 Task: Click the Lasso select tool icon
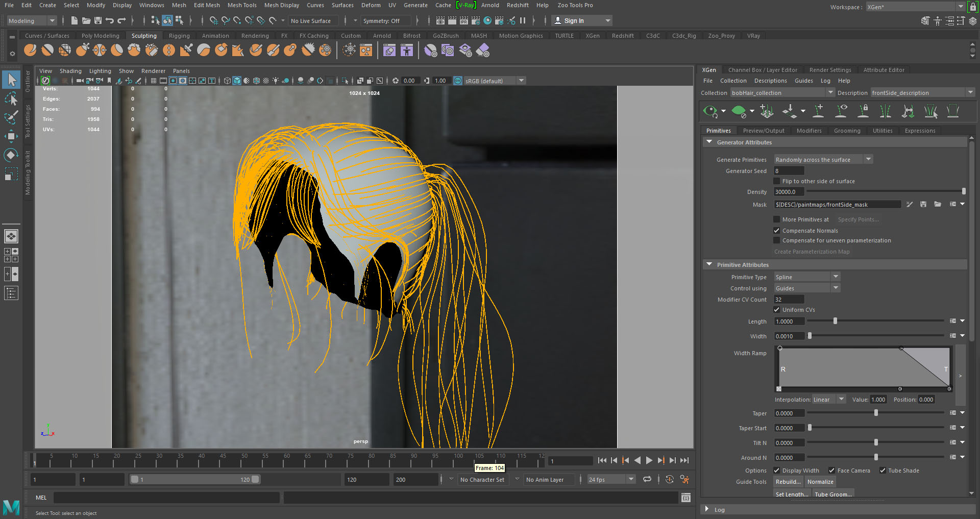(11, 98)
